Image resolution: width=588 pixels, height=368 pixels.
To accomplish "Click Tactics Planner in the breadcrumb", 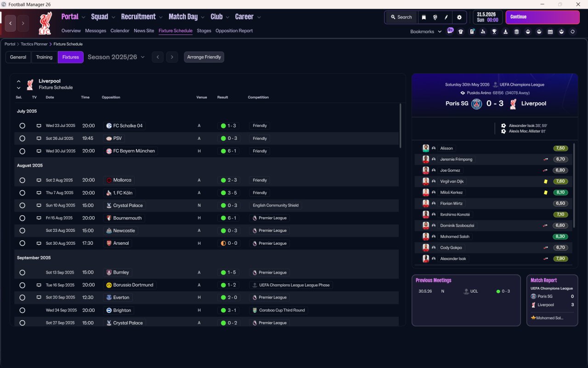I will pyautogui.click(x=34, y=44).
